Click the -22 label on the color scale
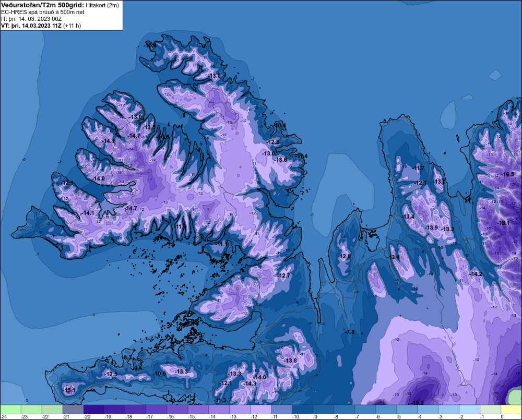 (x=45, y=416)
